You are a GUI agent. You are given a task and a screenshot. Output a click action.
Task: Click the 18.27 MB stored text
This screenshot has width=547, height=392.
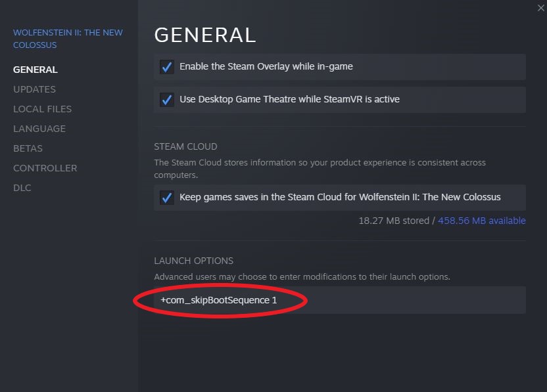tap(394, 221)
